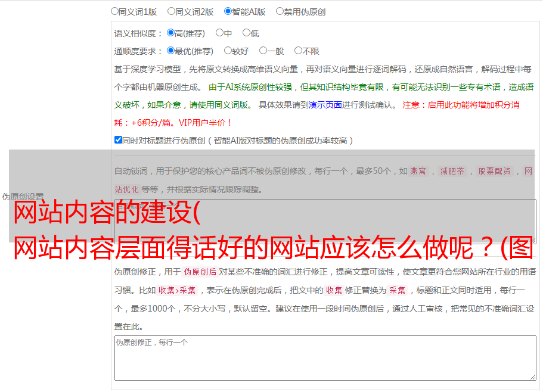Click the highlighted 燕窝 example keyword
This screenshot has height=392, width=543.
tap(418, 171)
